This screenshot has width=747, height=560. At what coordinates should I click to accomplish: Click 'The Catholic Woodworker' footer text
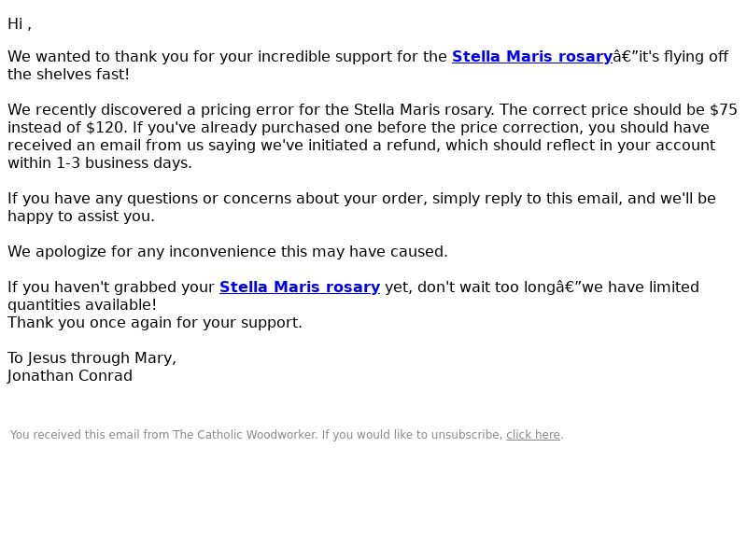(245, 435)
